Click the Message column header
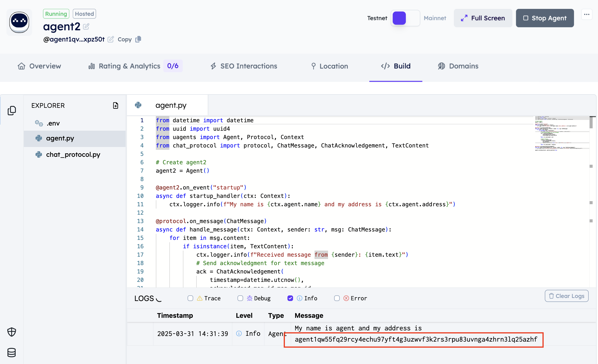598x364 pixels. tap(309, 315)
